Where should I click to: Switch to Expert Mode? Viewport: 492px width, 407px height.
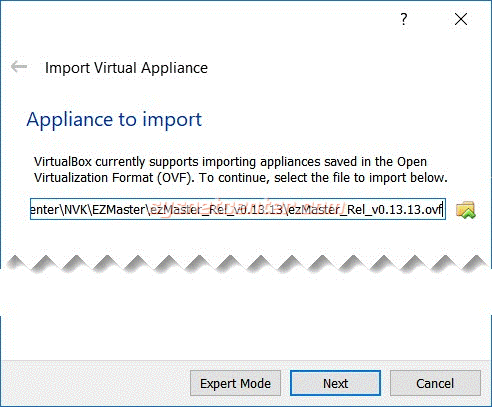pyautogui.click(x=235, y=383)
